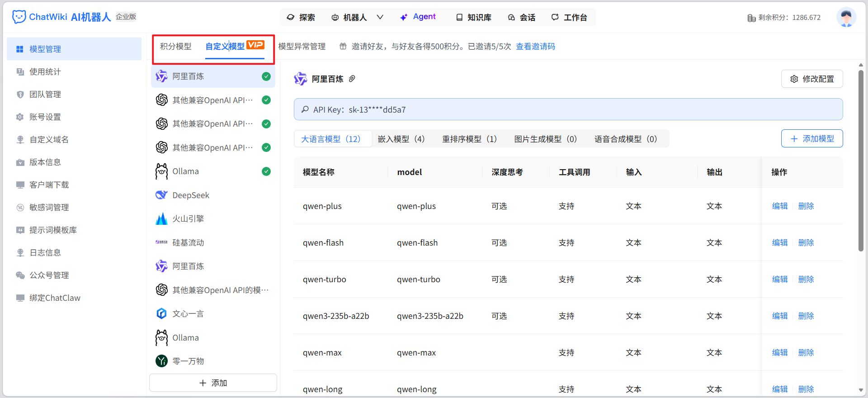Click the remaining points coin icon
868x398 pixels.
(751, 18)
